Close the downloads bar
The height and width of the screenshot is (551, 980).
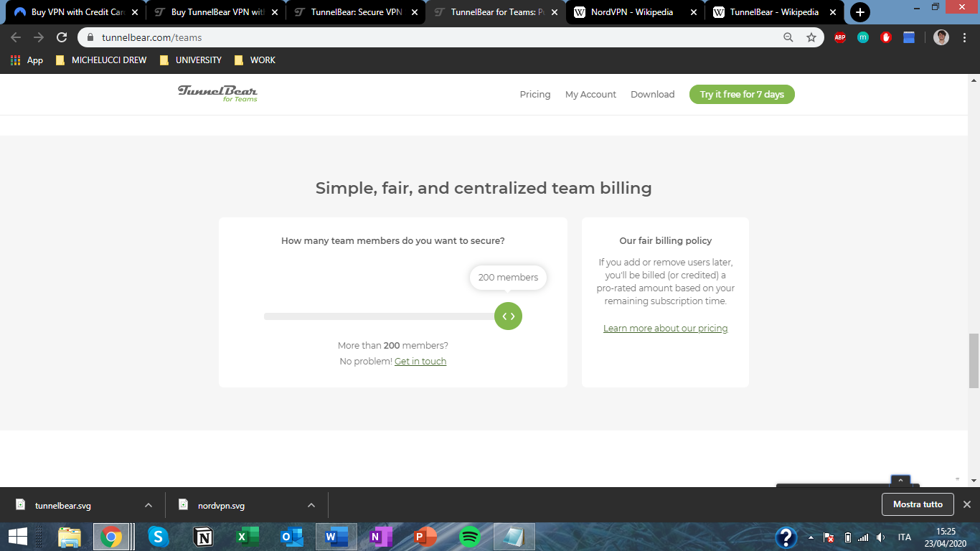966,504
